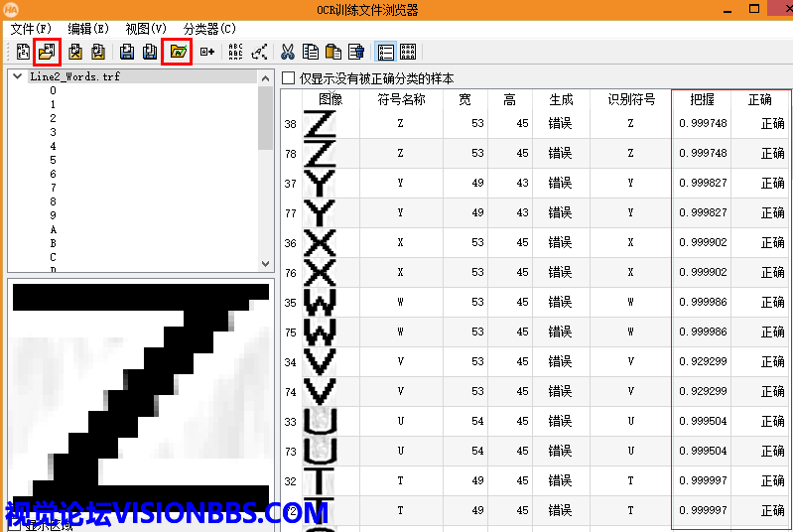Click the load classifier folder icon
Image resolution: width=793 pixels, height=532 pixels.
177,52
